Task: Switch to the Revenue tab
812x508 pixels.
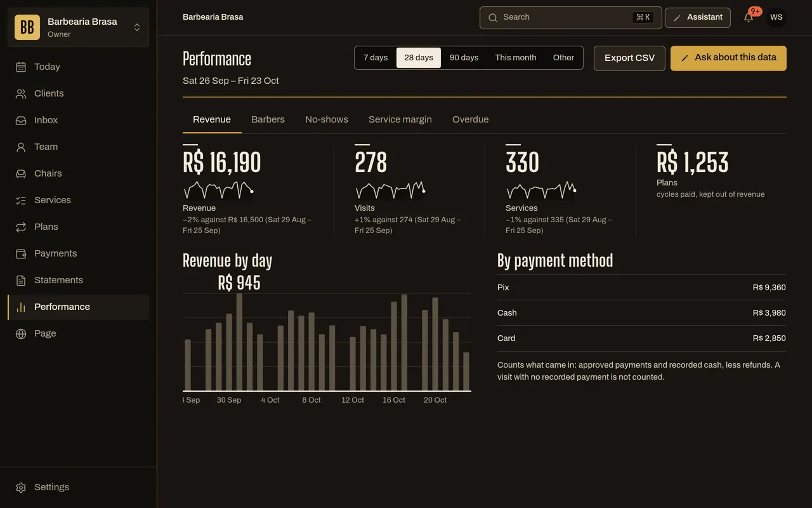Action: (x=212, y=119)
